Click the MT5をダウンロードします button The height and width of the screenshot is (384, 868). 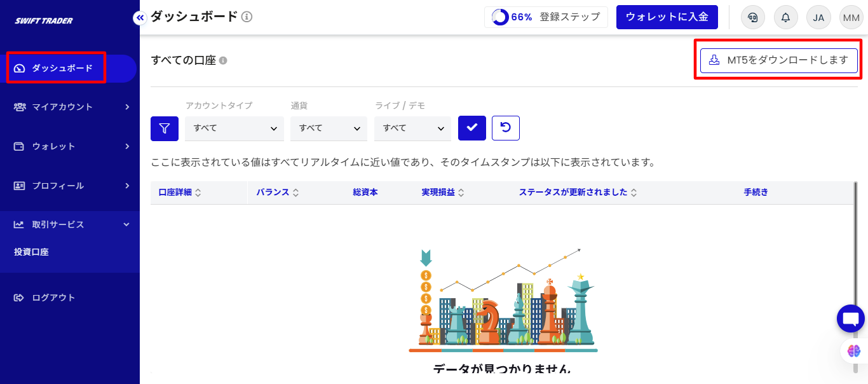tap(778, 60)
